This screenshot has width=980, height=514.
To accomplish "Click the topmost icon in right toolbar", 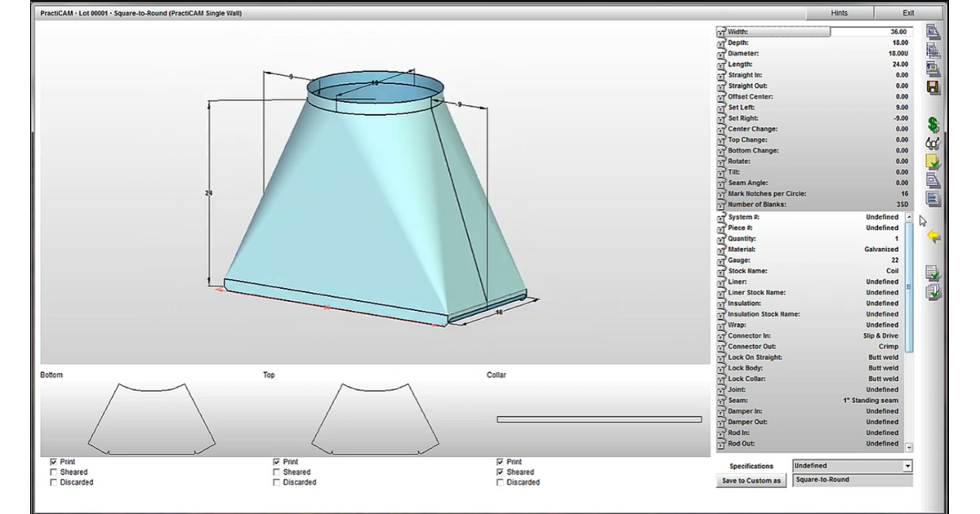I will point(933,32).
